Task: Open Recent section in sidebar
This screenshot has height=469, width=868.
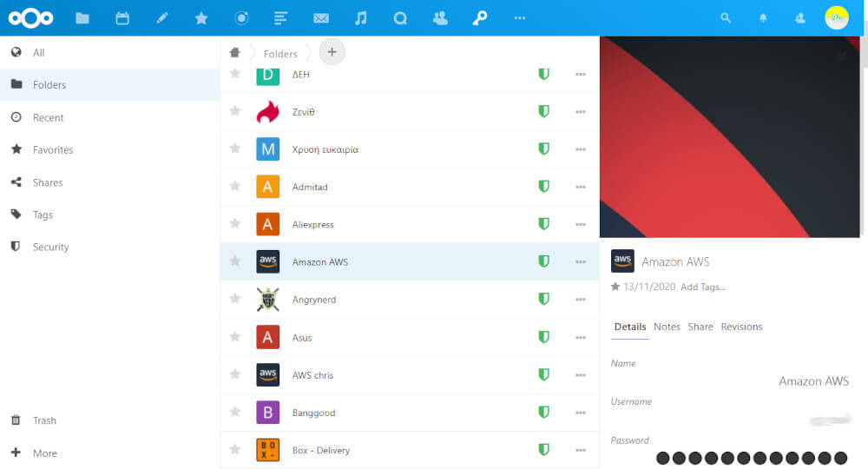Action: tap(110, 117)
